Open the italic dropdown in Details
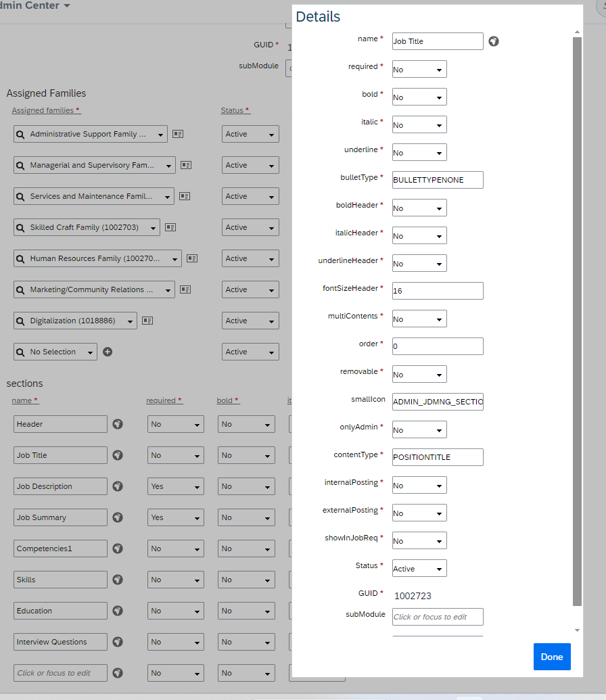Viewport: 606px width, 700px height. pos(419,124)
